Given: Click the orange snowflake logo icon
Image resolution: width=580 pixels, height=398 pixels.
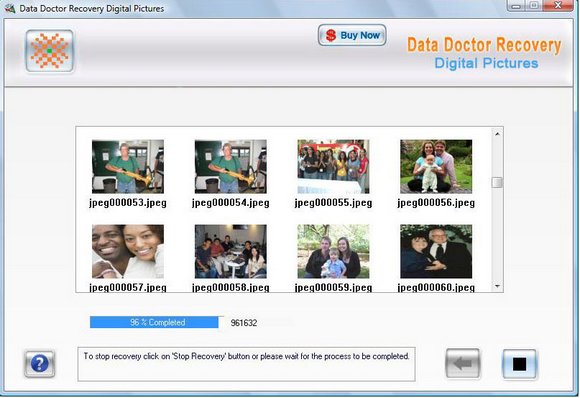Looking at the screenshot, I should (50, 51).
